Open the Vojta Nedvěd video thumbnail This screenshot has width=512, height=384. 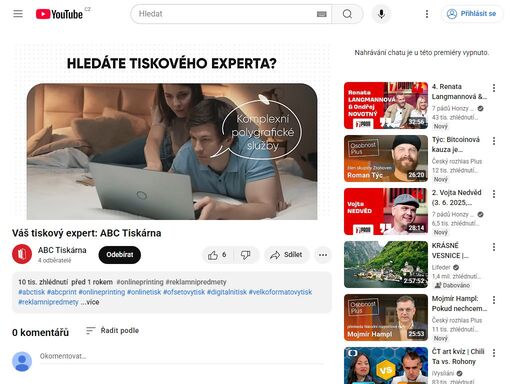click(386, 211)
